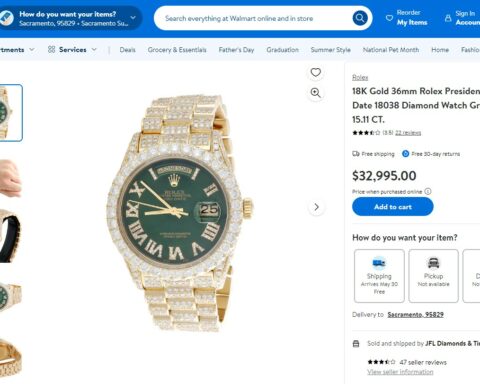Expand the Services menu chevron
The image size is (480, 384).
tap(94, 50)
